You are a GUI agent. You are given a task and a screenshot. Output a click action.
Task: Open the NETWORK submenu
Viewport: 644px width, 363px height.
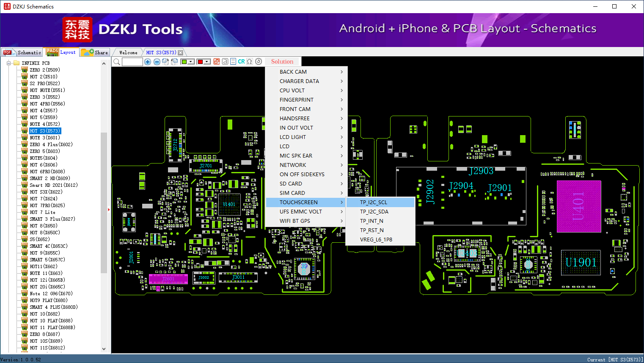306,165
